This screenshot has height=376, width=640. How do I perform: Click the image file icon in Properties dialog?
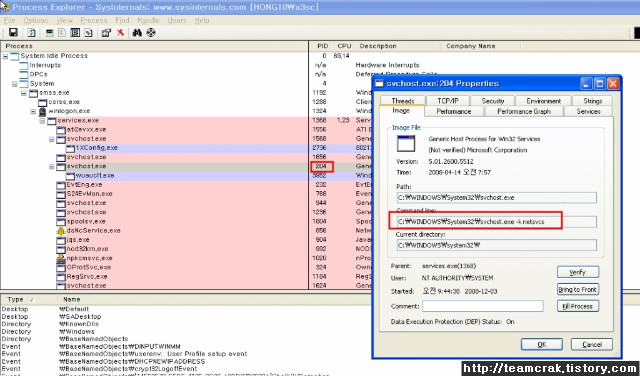(406, 144)
